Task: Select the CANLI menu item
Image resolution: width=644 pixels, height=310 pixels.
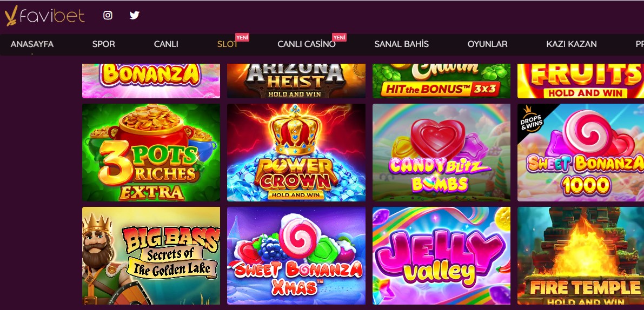Action: click(x=166, y=44)
